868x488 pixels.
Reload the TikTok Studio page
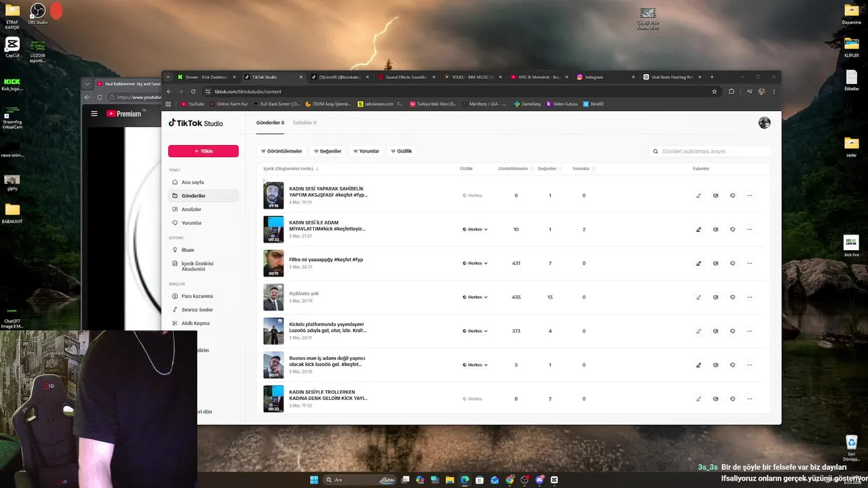point(193,91)
